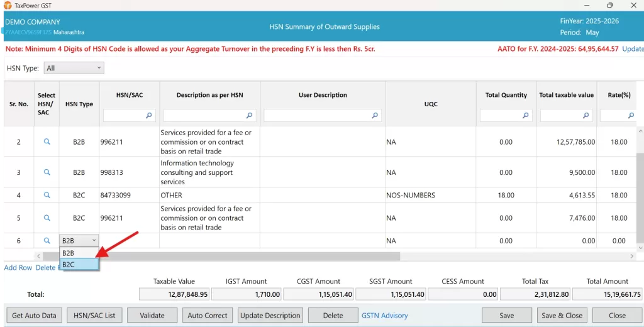
Task: Click the Update link next to AATO
Action: tap(633, 49)
